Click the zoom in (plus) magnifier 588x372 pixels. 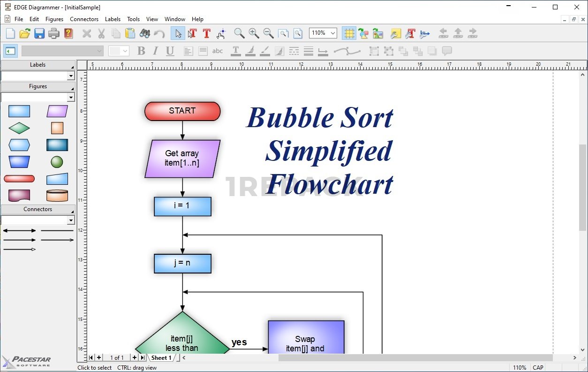[x=254, y=33]
